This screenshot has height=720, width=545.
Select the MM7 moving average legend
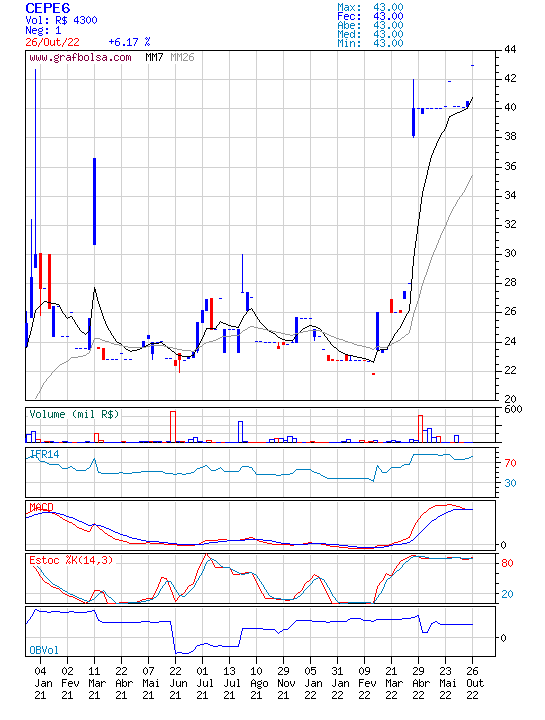pos(154,57)
